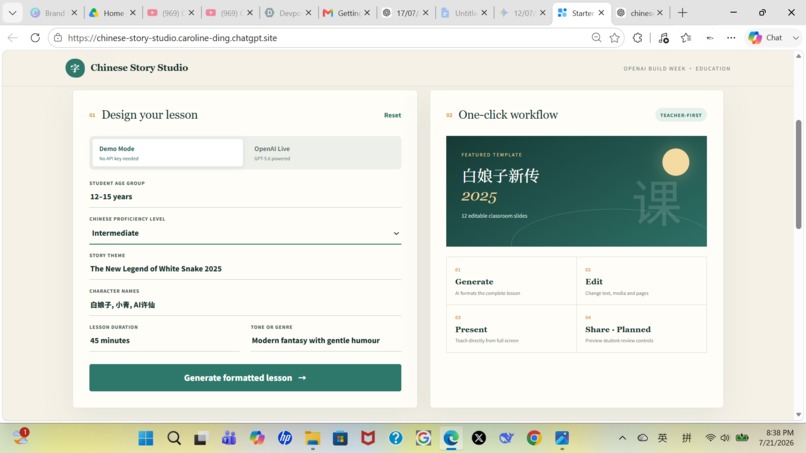Click the Lesson Duration field
Screen dimensions: 806x453
[164, 340]
